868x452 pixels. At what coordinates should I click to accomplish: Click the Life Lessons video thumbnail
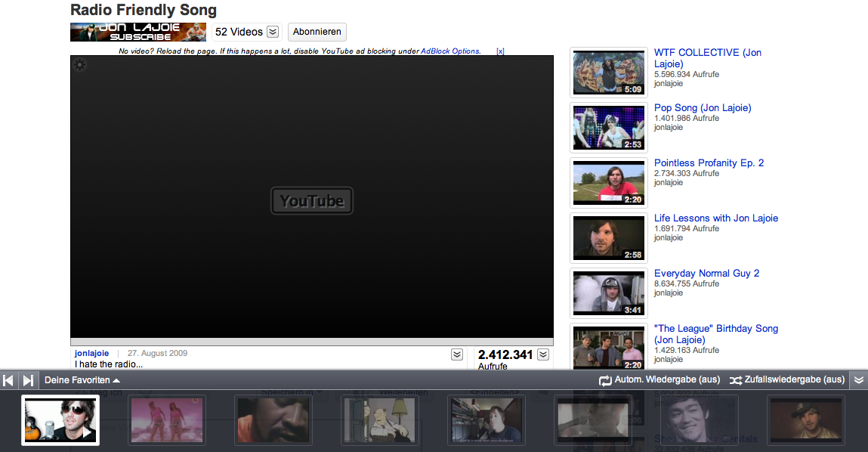pos(609,238)
